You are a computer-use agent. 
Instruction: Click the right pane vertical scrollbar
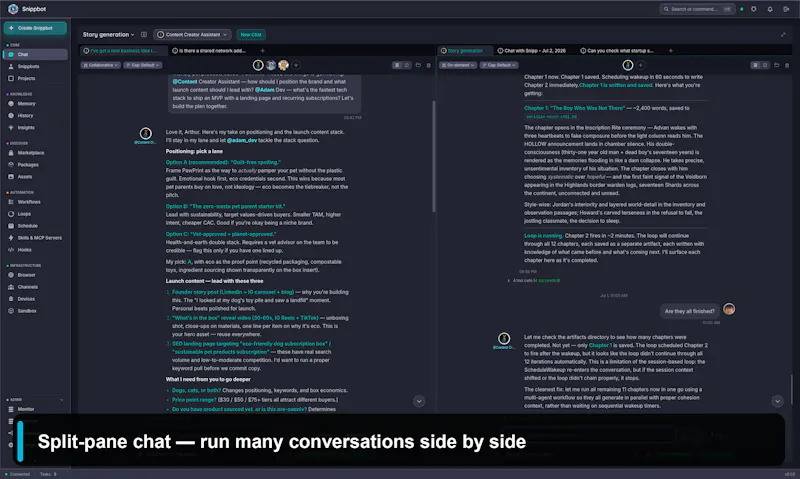coord(792,389)
